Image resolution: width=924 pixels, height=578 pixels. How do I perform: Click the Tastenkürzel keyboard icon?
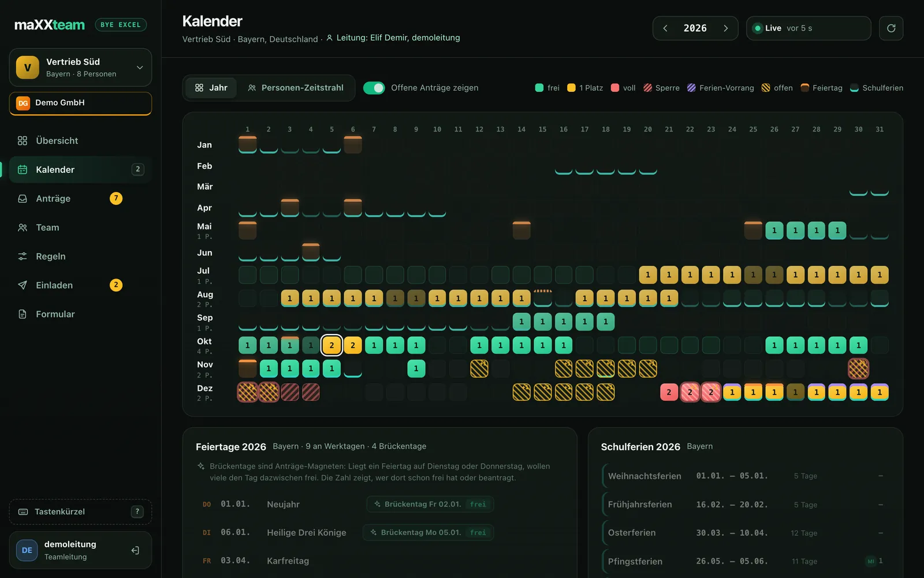point(23,512)
